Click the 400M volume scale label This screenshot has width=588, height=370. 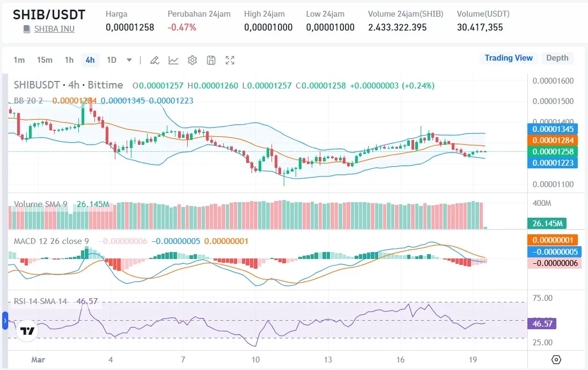(x=542, y=203)
